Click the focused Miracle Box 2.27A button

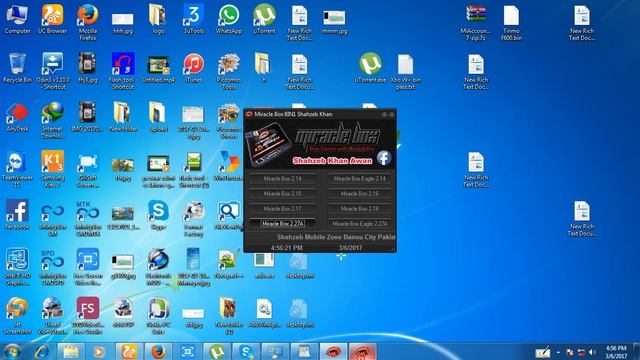(282, 224)
